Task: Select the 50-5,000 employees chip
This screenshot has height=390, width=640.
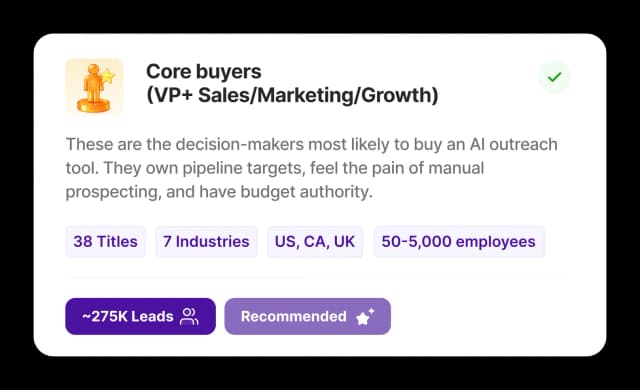Action: point(459,242)
